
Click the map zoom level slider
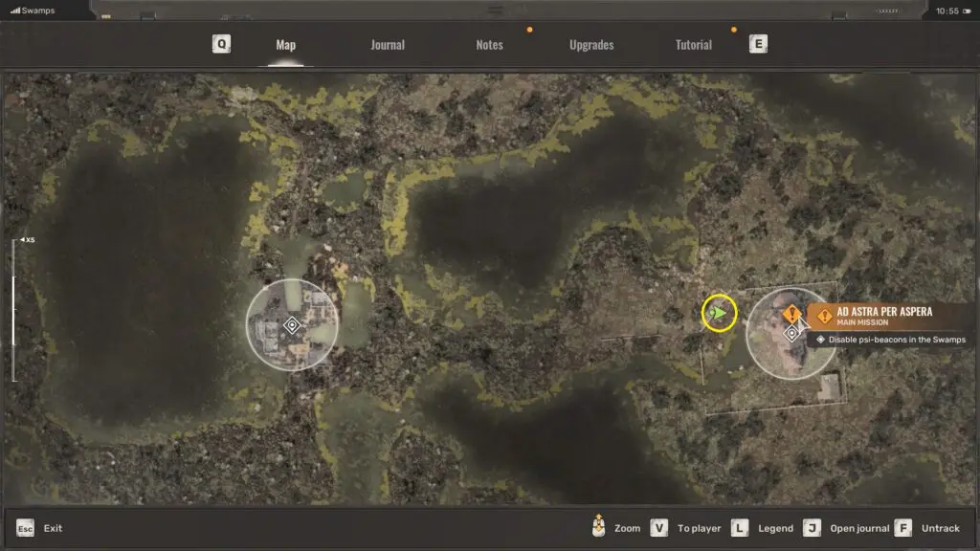coord(14,311)
